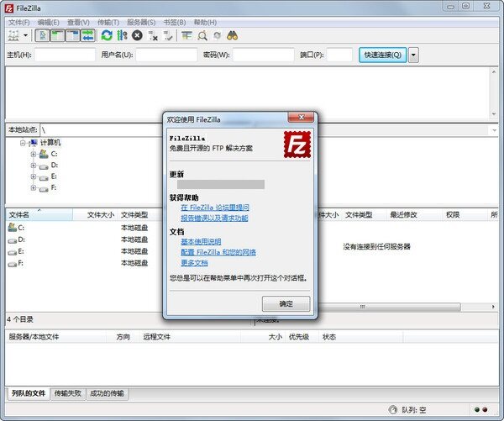
Task: Focus the 端口(P) port field
Action: tap(339, 55)
